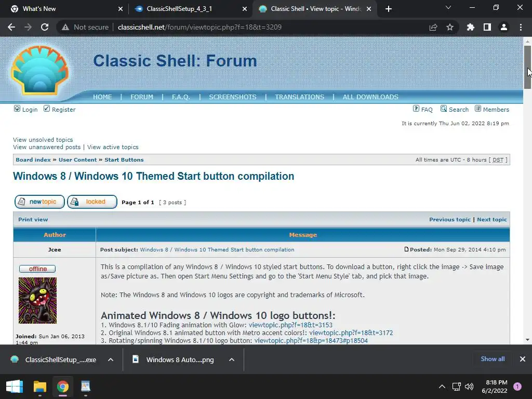Open the viewtopic.php?f=18&p=18473#p18504 link

[311, 341]
